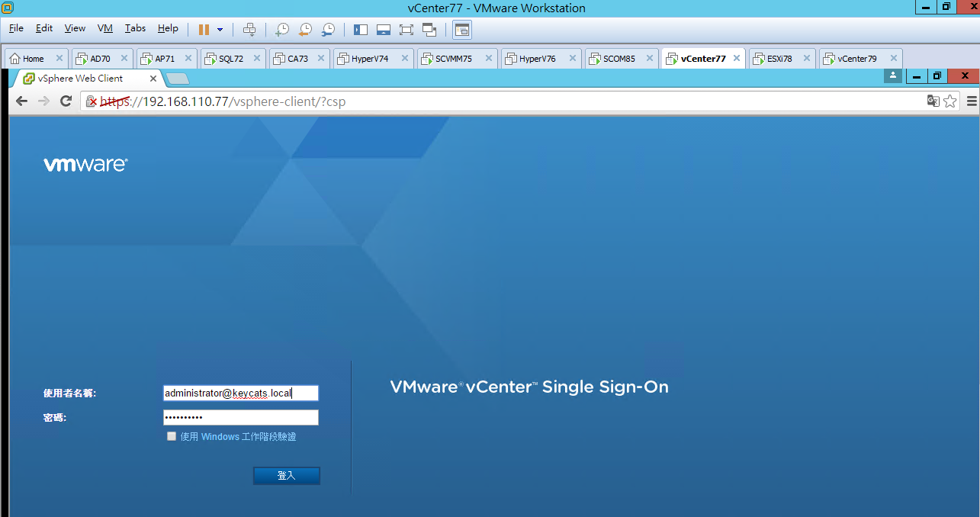Viewport: 980px width, 517px height.
Task: Toggle the library sidebar view
Action: pyautogui.click(x=361, y=30)
